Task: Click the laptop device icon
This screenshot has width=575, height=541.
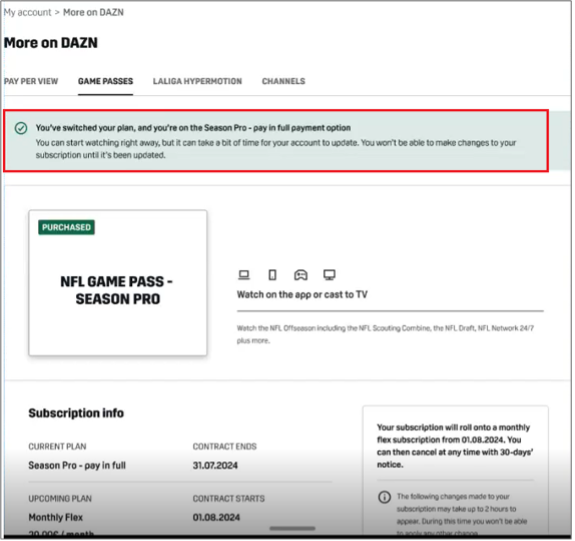Action: [244, 275]
